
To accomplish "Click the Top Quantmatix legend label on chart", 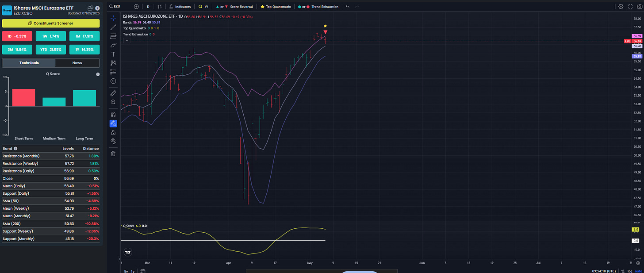I will coord(134,28).
